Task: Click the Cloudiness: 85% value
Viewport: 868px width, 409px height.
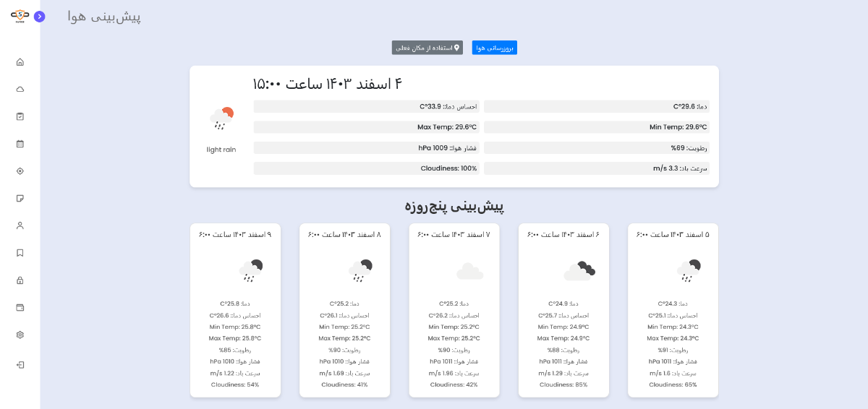Action: pyautogui.click(x=563, y=384)
